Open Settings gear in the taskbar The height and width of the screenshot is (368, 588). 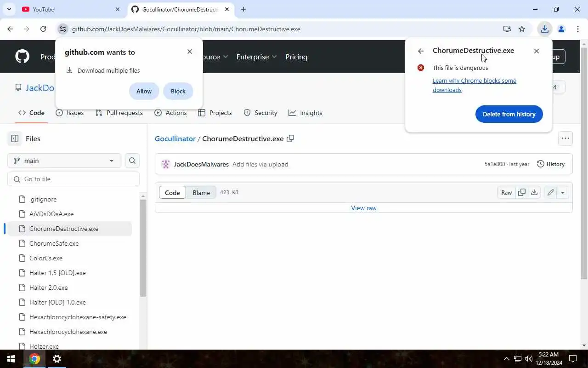57,359
